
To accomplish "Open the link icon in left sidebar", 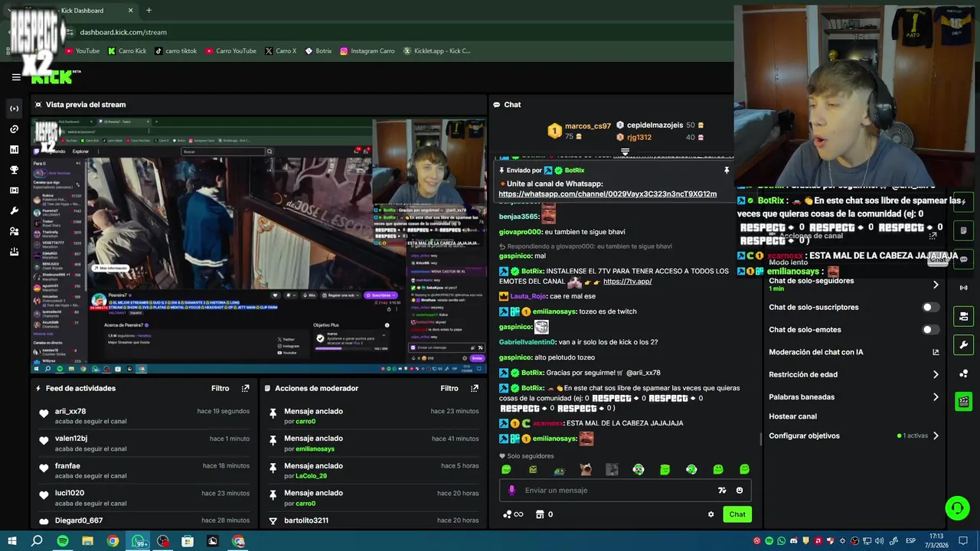I will (14, 129).
